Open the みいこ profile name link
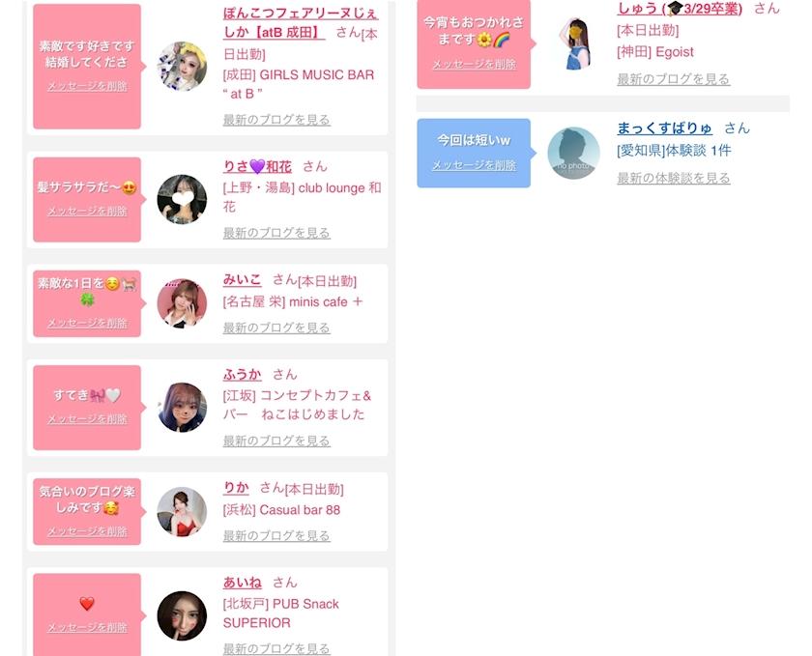This screenshot has height=656, width=812. point(242,280)
